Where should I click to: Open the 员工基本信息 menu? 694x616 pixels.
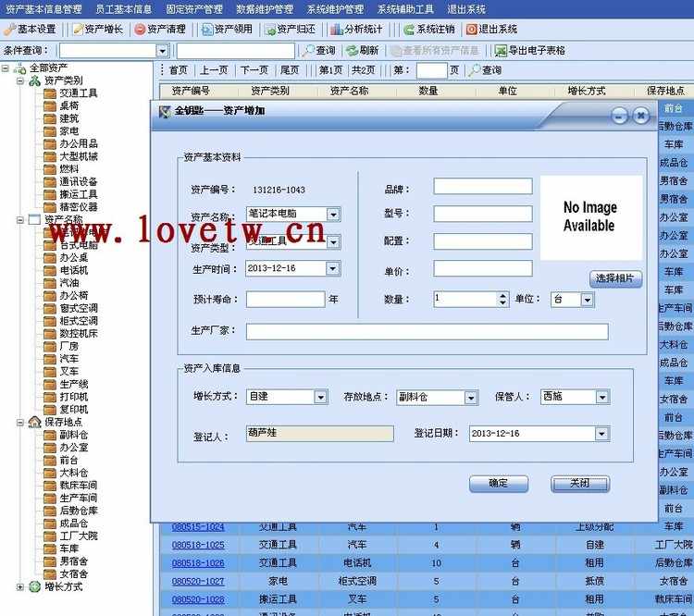point(123,9)
